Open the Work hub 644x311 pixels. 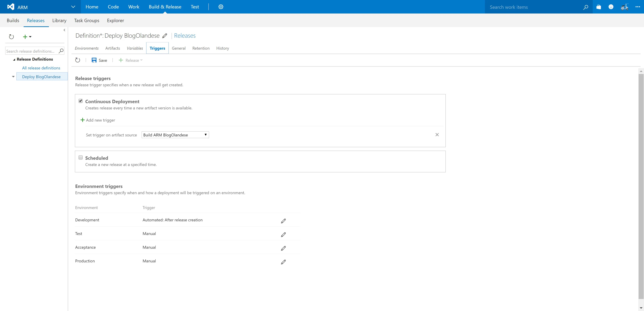coord(134,7)
